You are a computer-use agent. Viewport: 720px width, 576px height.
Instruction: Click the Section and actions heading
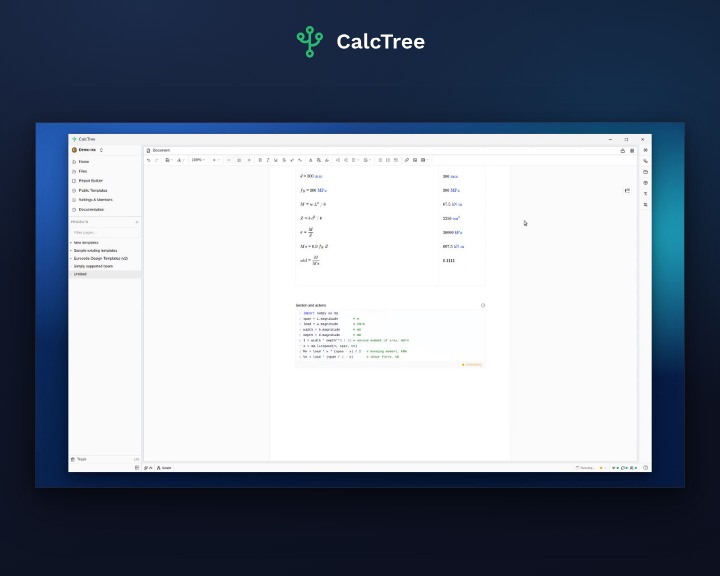(311, 305)
